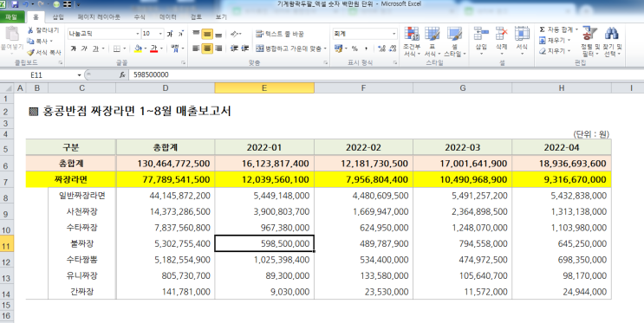Expand cell borders dropdown arrow

[x=125, y=48]
